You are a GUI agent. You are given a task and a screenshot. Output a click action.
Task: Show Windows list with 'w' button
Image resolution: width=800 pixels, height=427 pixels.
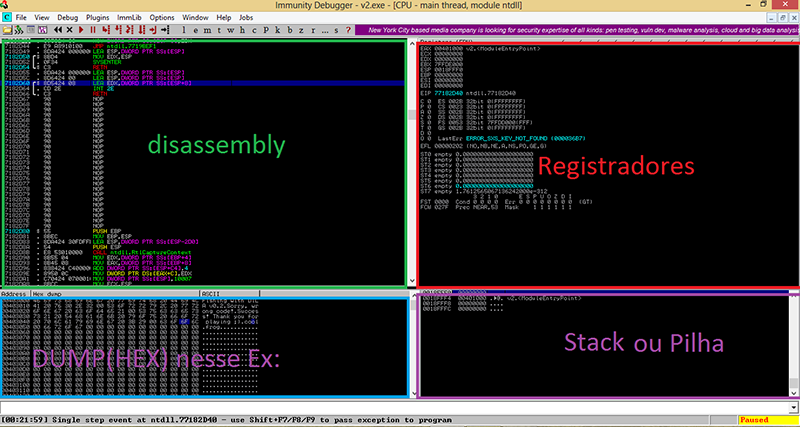click(x=231, y=30)
